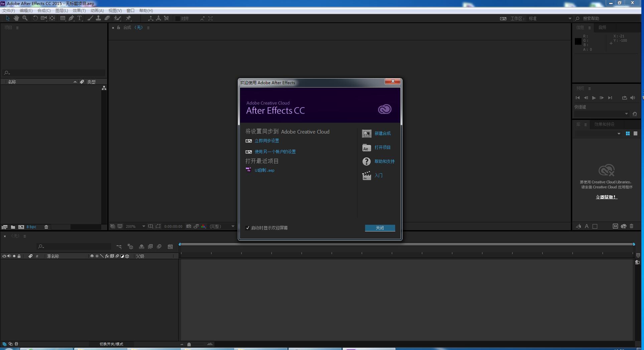Click the 关闭 button in welcome dialog
The width and height of the screenshot is (644, 350).
380,228
